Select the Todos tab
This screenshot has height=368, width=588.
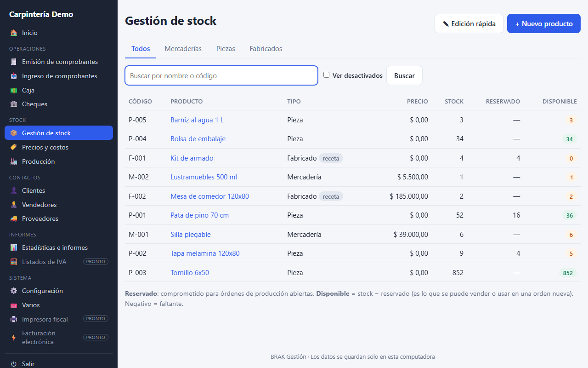coord(141,49)
